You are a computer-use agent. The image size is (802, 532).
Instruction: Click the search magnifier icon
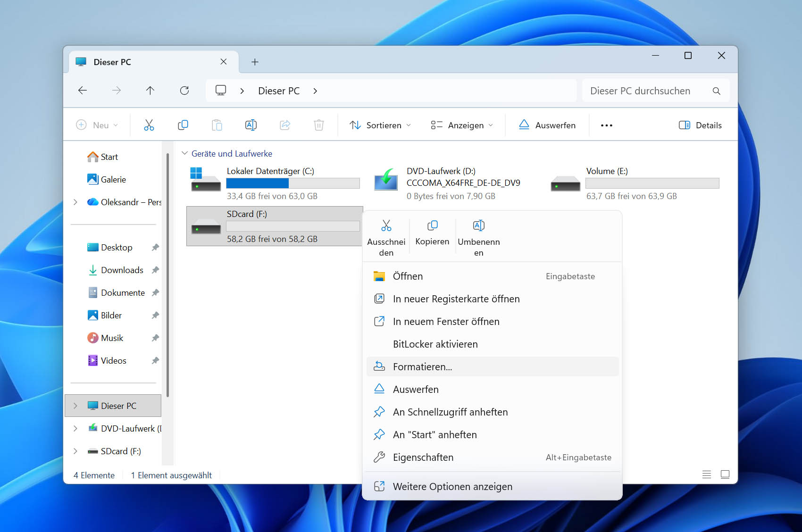click(716, 91)
